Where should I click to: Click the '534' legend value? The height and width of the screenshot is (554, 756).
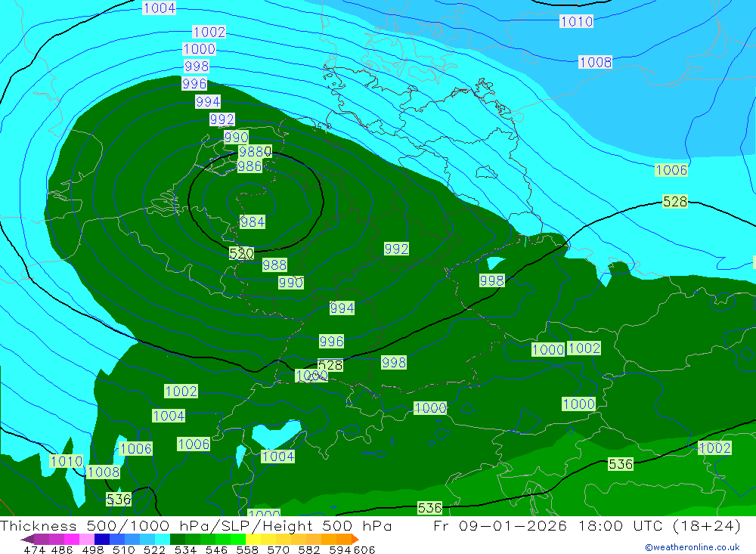(x=186, y=549)
